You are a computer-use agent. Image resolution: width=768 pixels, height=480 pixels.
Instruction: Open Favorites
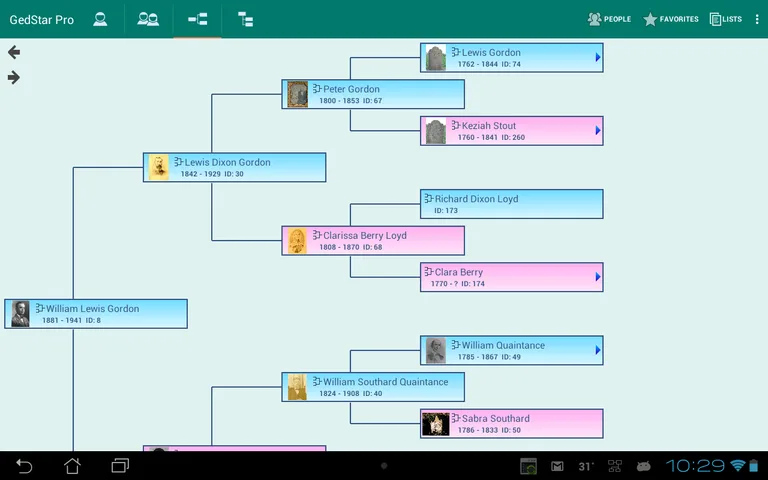671,19
